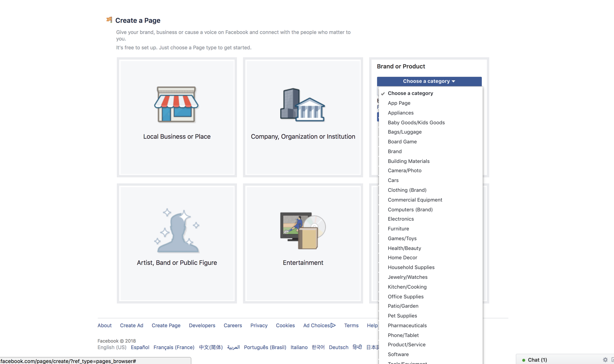Open Careers footer link
Image resolution: width=614 pixels, height=364 pixels.
233,325
